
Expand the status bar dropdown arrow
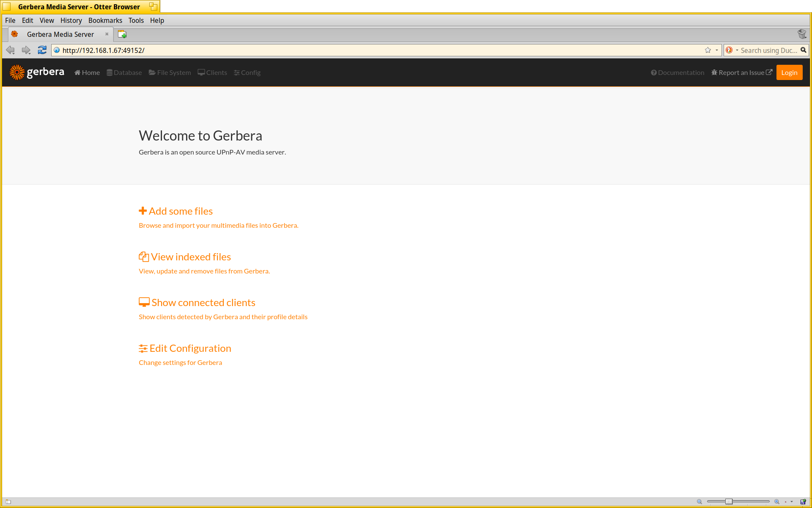click(792, 502)
